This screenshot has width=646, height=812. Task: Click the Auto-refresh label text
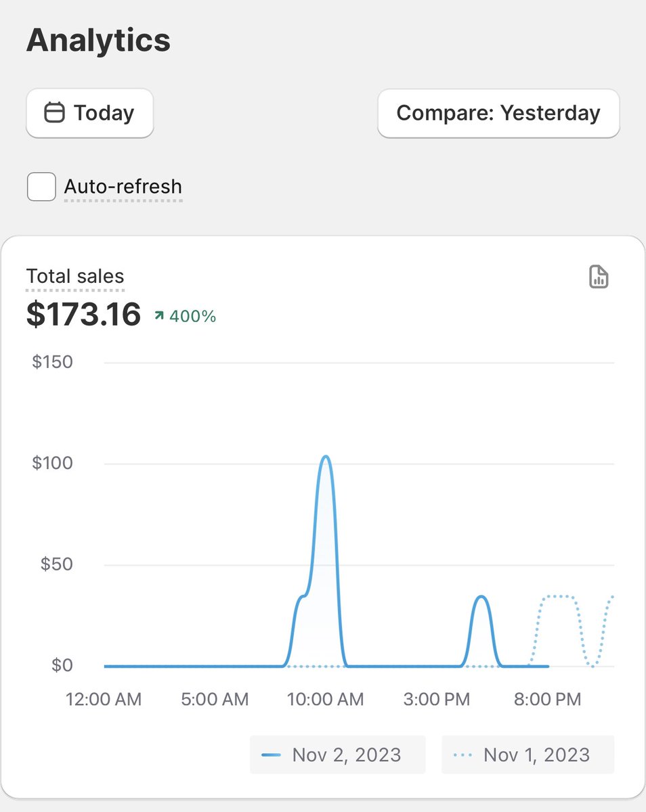123,187
